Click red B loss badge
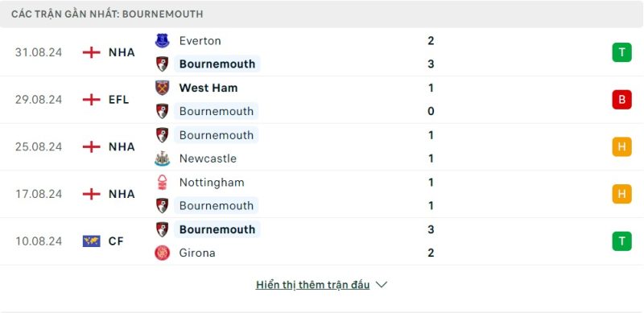This screenshot has width=644, height=313. point(621,100)
